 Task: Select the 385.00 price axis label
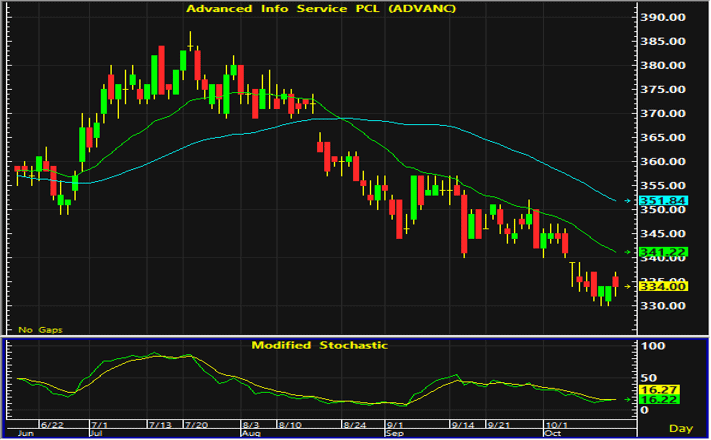pos(662,41)
